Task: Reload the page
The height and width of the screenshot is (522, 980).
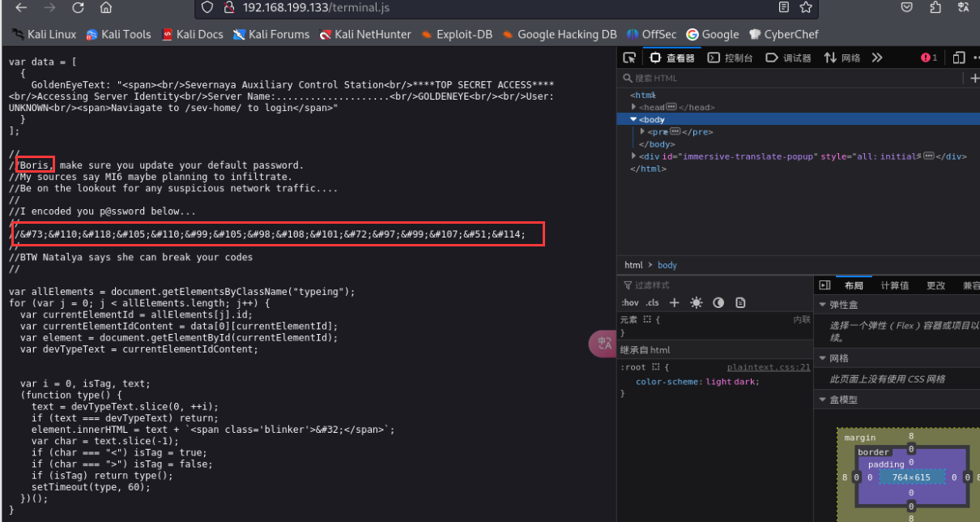Action: (78, 8)
